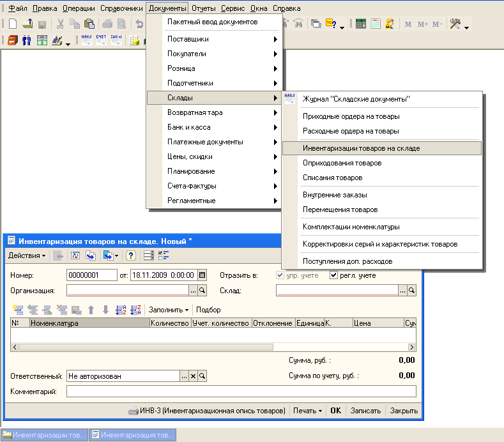Click the Номер input field

point(91,275)
